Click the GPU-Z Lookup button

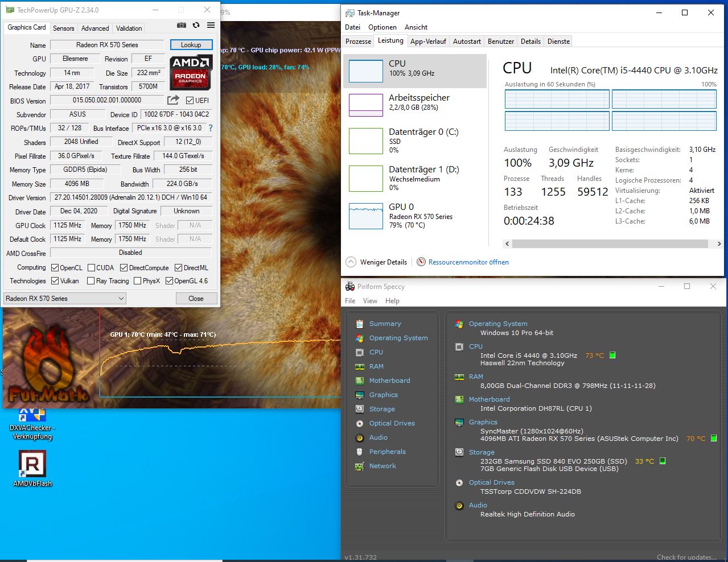click(191, 45)
